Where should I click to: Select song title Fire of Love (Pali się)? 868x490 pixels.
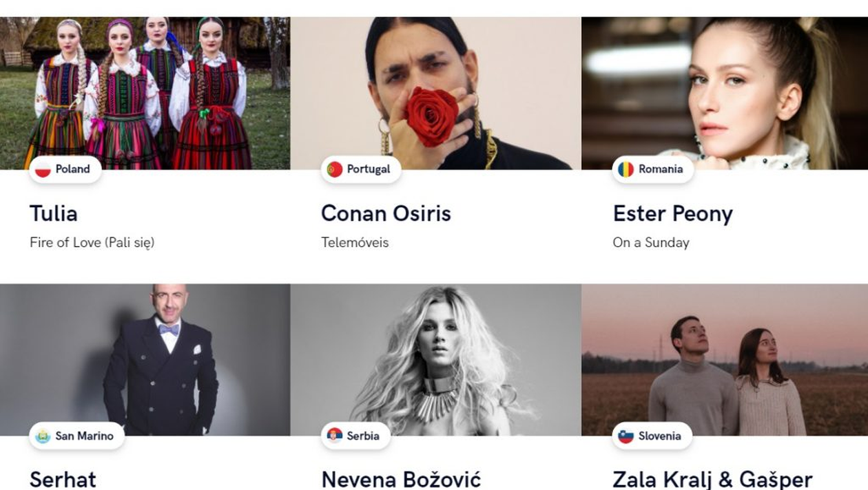(x=92, y=243)
